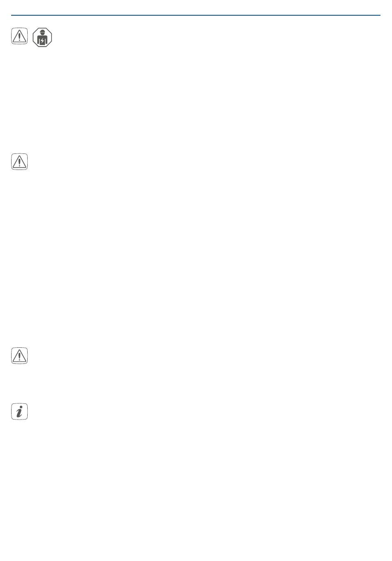
Task: Select the warning triangle directly above the info icon
Action: pyautogui.click(x=19, y=356)
